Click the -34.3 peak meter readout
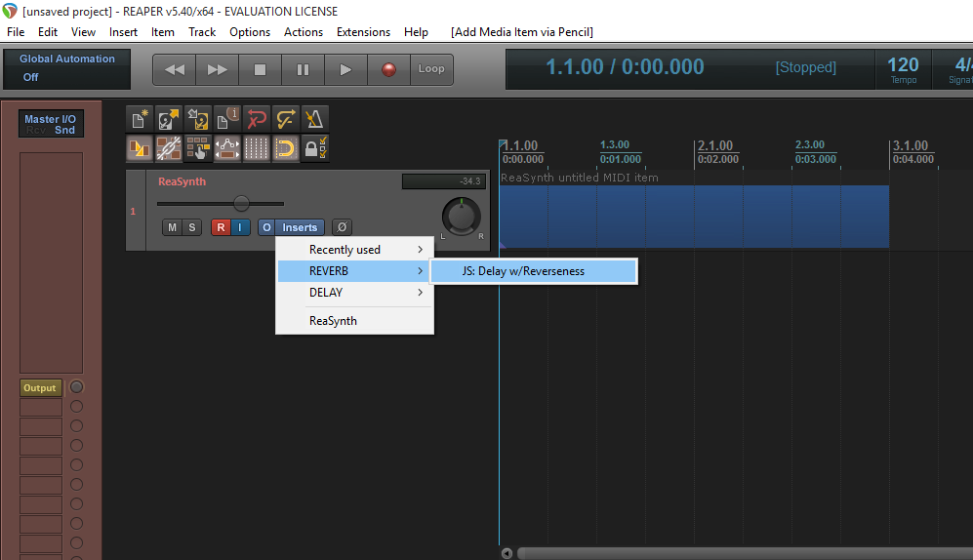Image resolution: width=973 pixels, height=560 pixels. [443, 181]
